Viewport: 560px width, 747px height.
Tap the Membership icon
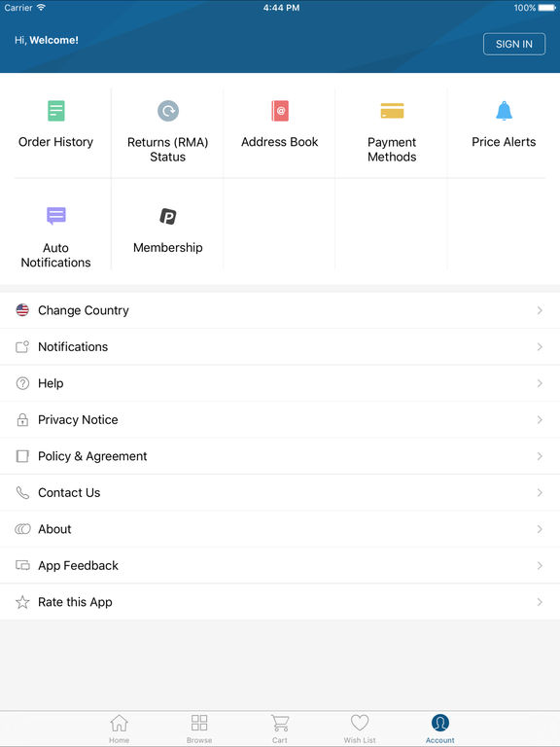pos(168,216)
